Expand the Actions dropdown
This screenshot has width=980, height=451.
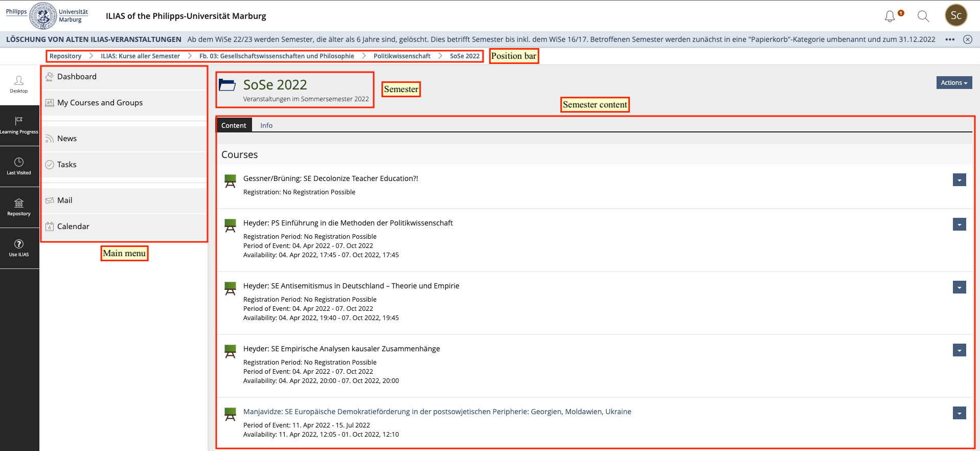click(x=954, y=83)
